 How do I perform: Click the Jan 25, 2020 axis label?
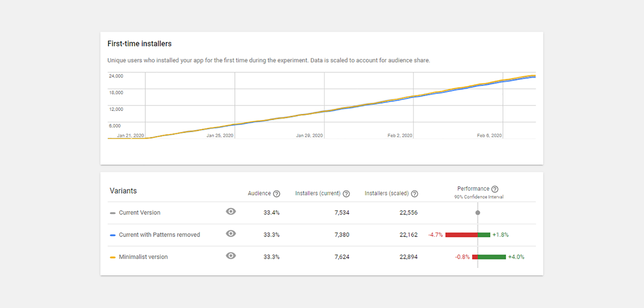click(x=220, y=136)
